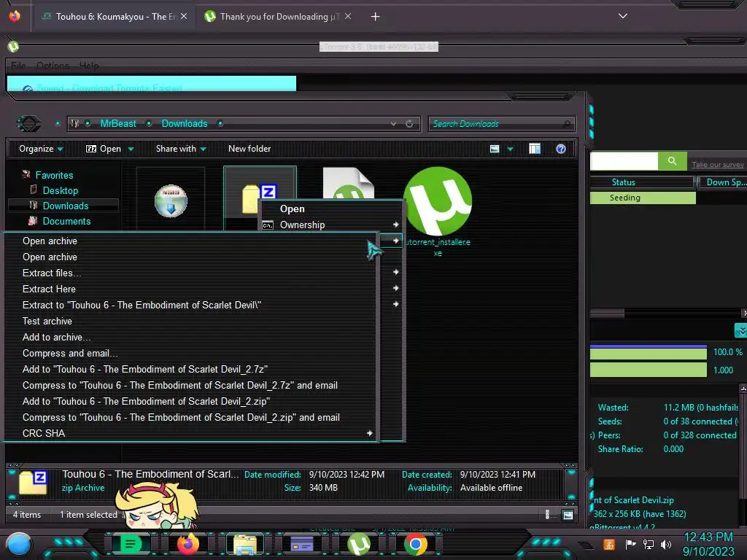Choose Test archive menu entry

(x=190, y=322)
